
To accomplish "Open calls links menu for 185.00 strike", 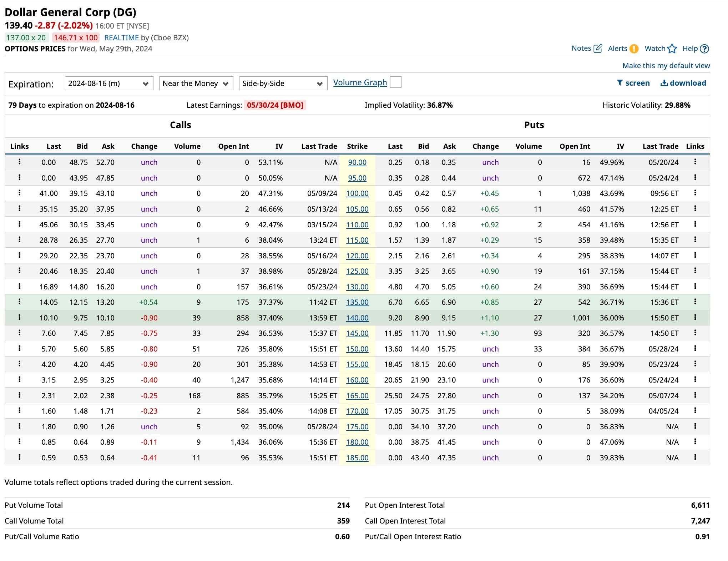I will click(20, 457).
